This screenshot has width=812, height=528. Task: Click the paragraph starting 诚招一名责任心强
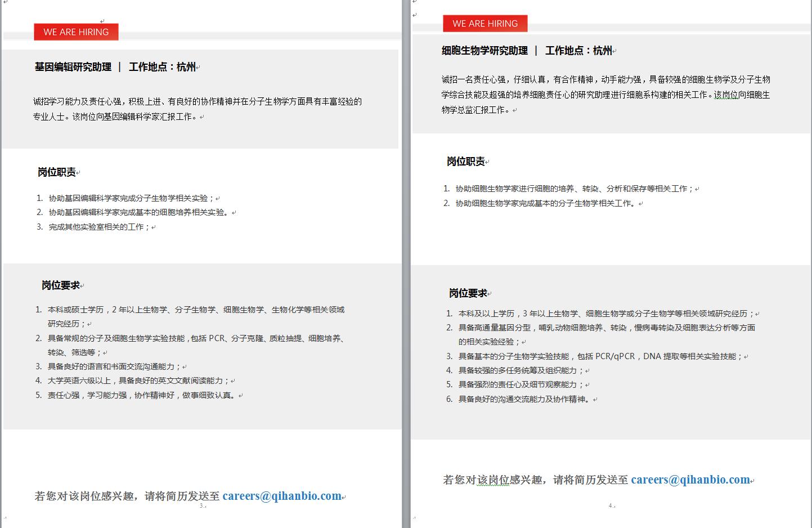coord(606,95)
